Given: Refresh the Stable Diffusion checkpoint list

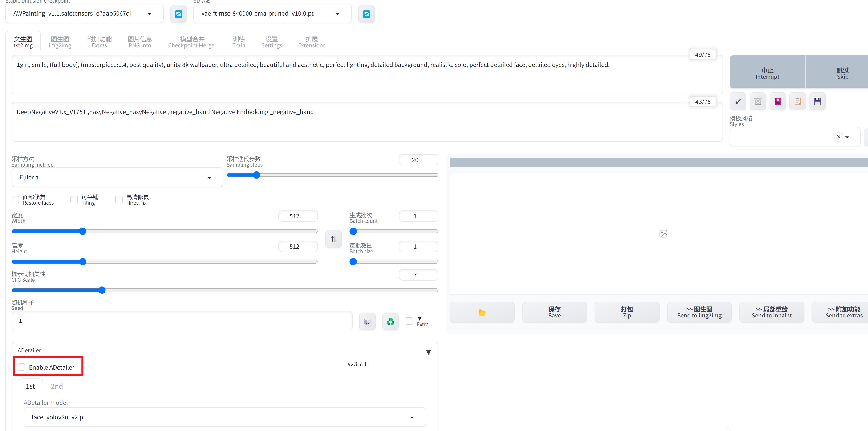Looking at the screenshot, I should point(178,14).
